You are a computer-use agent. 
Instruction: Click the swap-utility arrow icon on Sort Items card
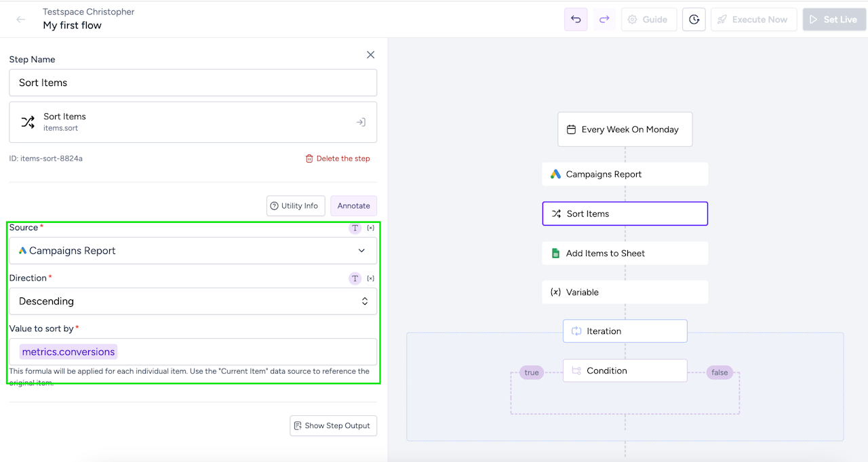(x=361, y=123)
